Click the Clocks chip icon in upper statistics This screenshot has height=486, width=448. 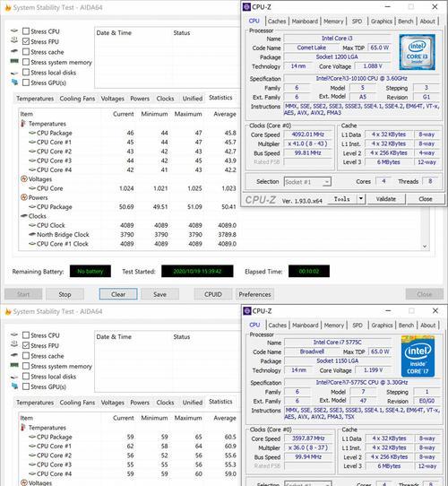click(x=24, y=216)
